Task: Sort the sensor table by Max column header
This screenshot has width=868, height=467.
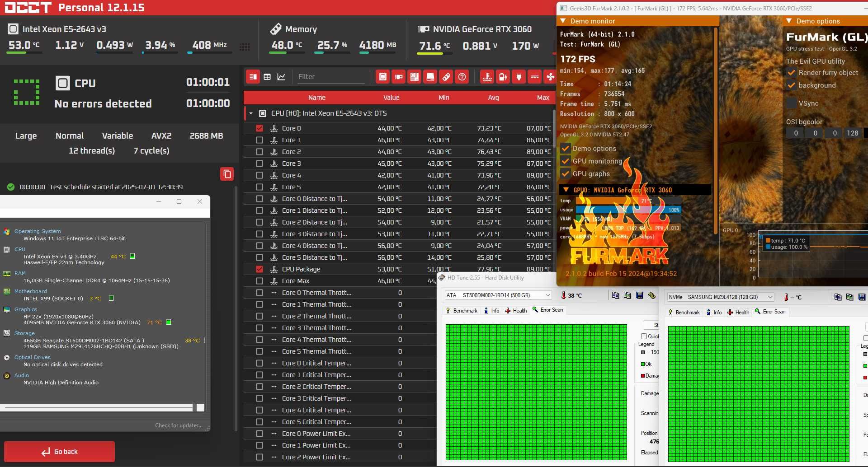Action: [543, 98]
